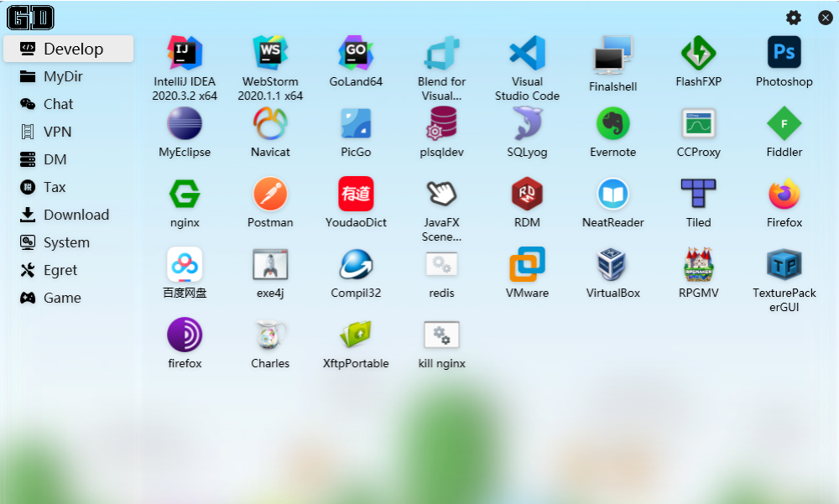Open settings gear at top right
Screen dimensions: 839x504
click(x=794, y=18)
